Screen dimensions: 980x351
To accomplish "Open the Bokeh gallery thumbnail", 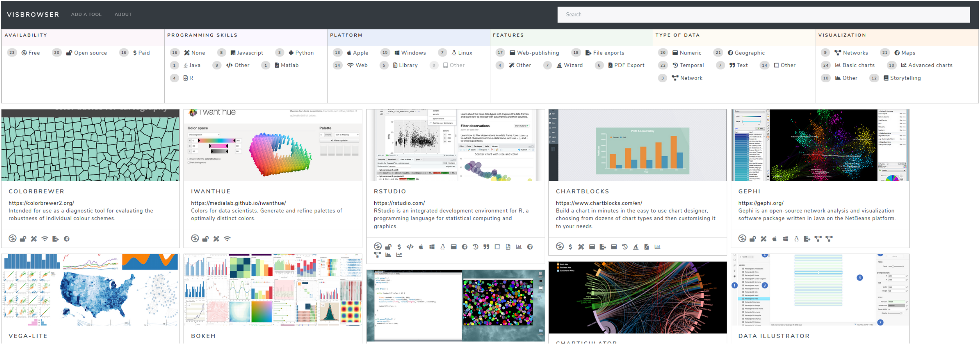I will point(273,290).
